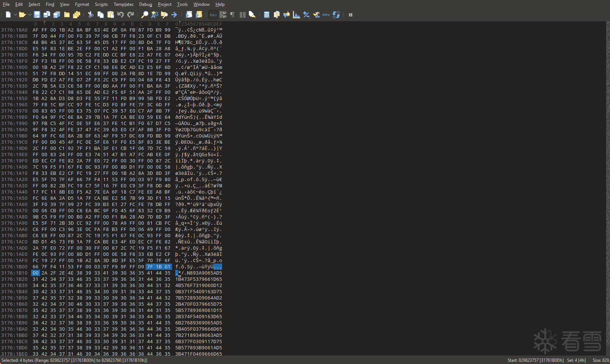Open the Base Converter 10/16 icon
610x364 pixels.
click(x=336, y=15)
